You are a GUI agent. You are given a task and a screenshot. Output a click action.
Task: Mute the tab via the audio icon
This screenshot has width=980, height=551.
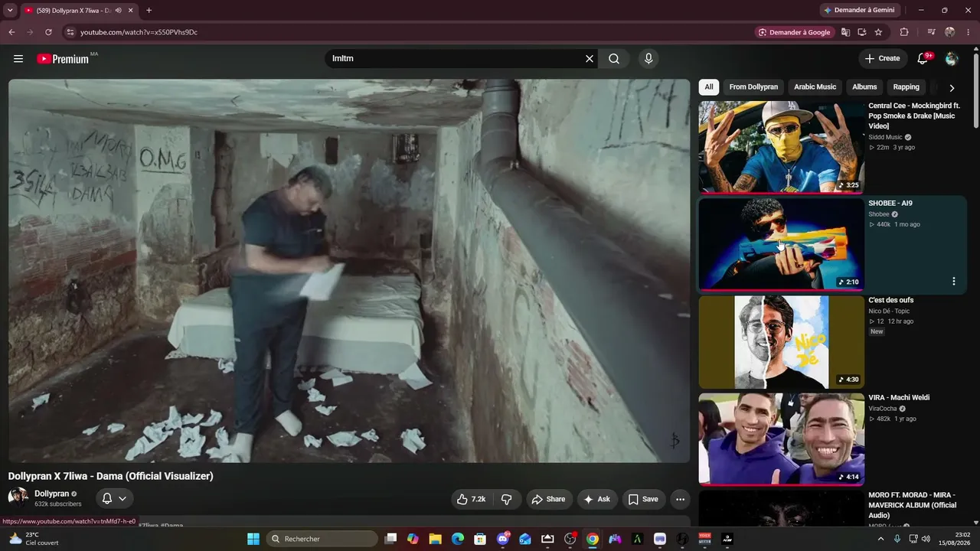(x=119, y=11)
